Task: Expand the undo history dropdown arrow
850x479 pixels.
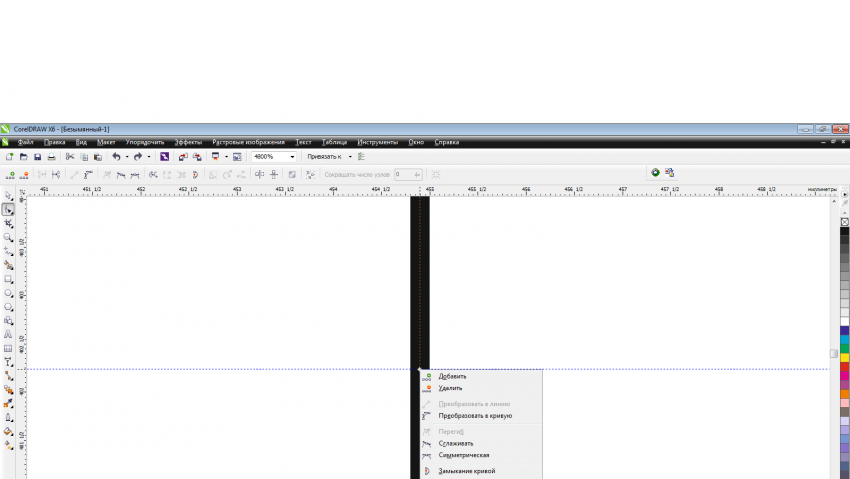Action: coord(127,157)
